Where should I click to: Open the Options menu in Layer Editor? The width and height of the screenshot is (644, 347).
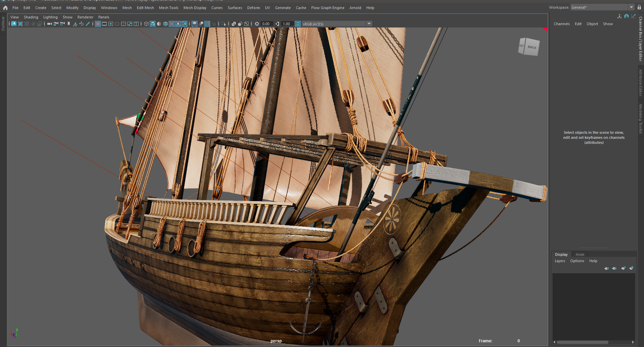click(x=577, y=261)
